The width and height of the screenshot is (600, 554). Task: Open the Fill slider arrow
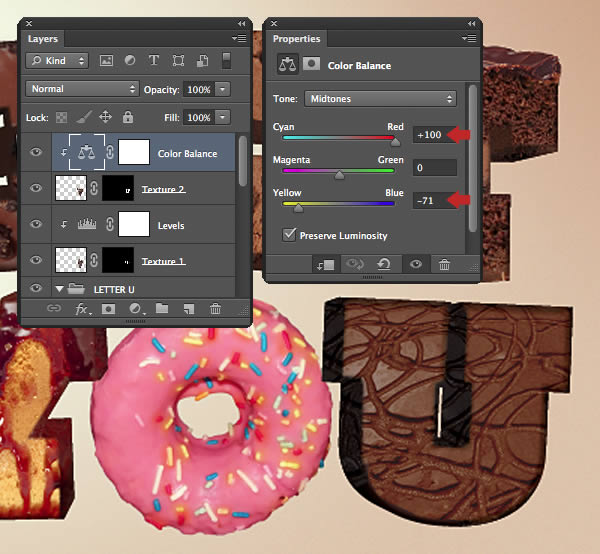coord(223,117)
